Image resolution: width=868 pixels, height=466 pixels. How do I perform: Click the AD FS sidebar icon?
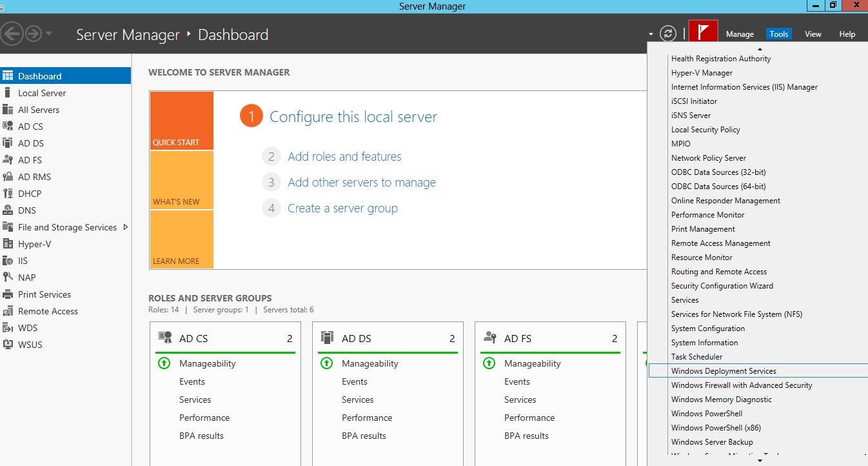coord(8,160)
